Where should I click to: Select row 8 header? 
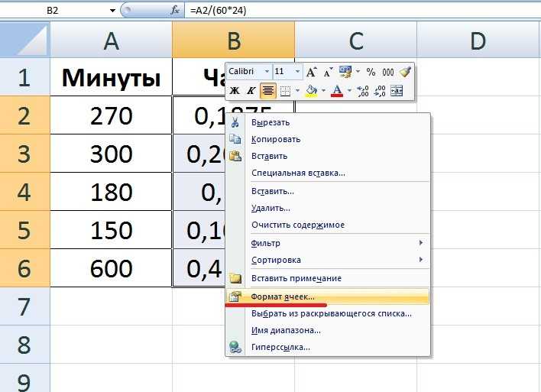25,344
